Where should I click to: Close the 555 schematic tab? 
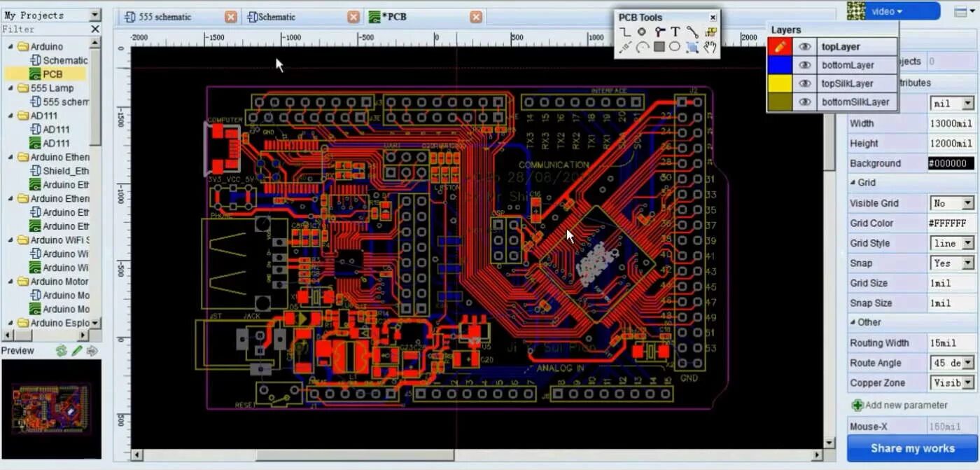231,17
